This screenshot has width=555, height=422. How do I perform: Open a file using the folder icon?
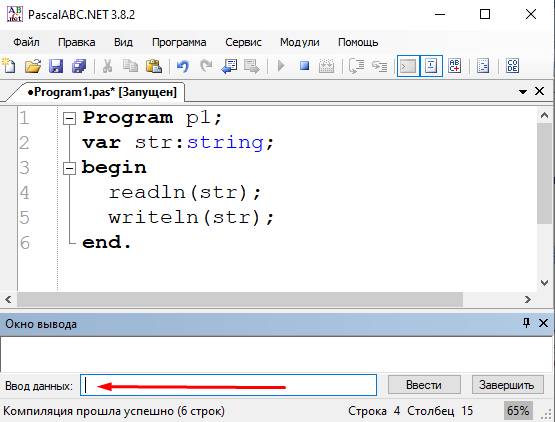point(33,66)
